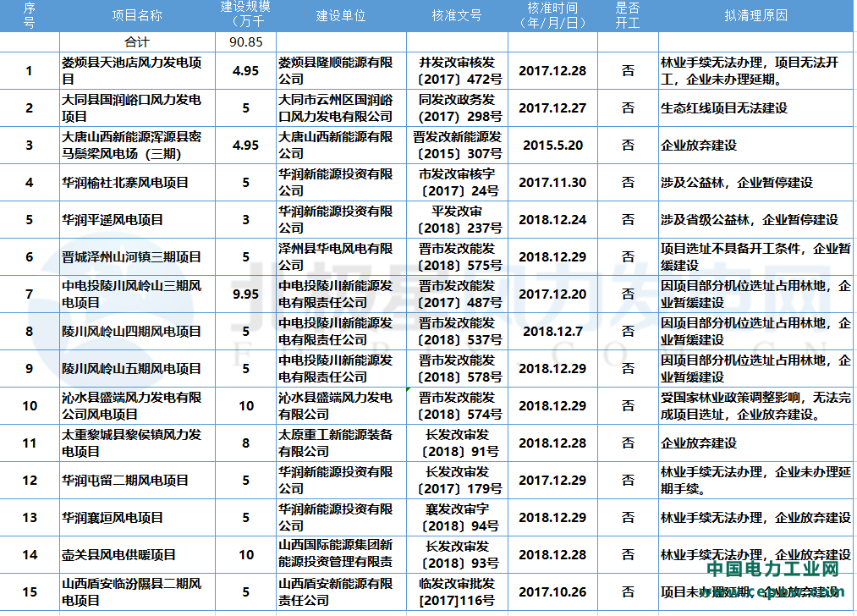This screenshot has width=857, height=616.
Task: Click reason 涉及公益林，企业暂停建设
Action: [737, 182]
